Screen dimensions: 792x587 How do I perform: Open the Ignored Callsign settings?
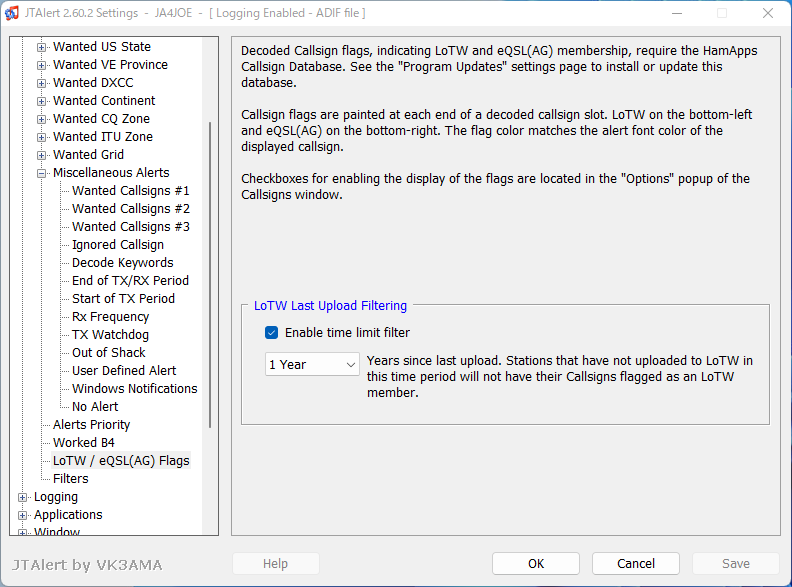click(118, 244)
